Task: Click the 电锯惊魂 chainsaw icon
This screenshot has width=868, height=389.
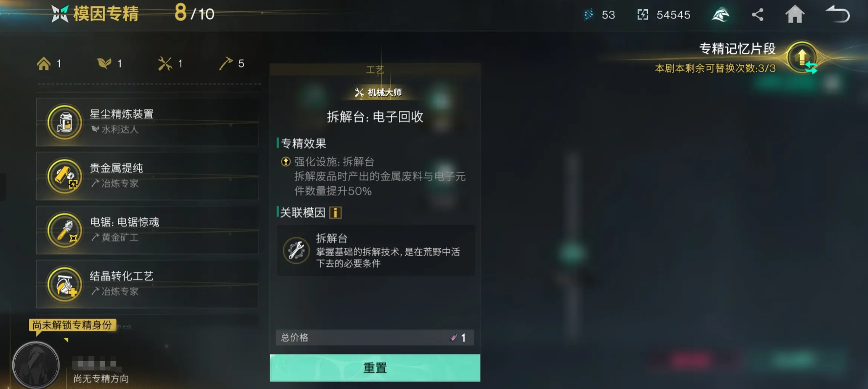Action: (65, 230)
